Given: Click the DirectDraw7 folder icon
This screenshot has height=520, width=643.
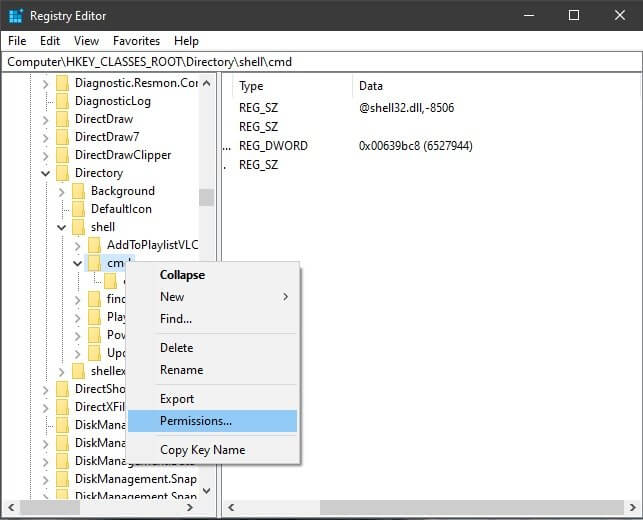Looking at the screenshot, I should click(x=62, y=137).
